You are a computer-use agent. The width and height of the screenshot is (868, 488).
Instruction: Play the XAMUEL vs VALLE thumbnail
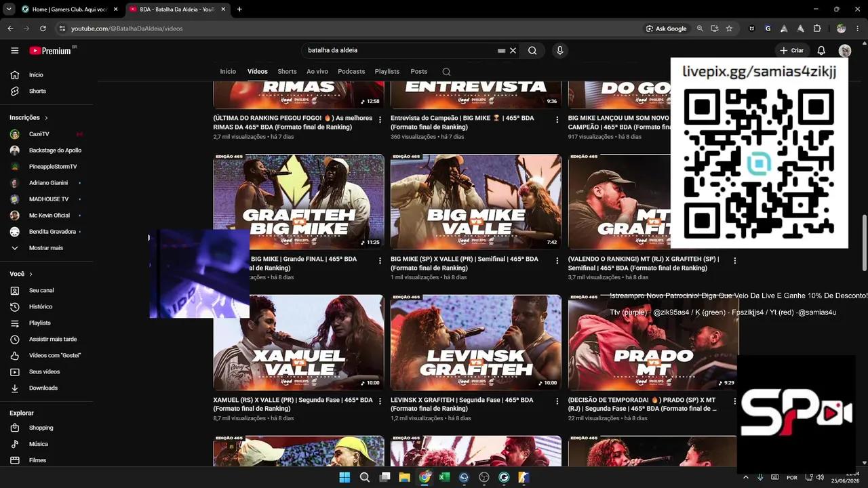click(x=298, y=342)
